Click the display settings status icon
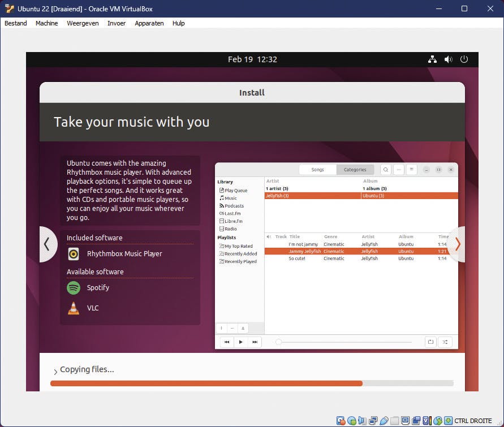504x427 pixels. 406,421
